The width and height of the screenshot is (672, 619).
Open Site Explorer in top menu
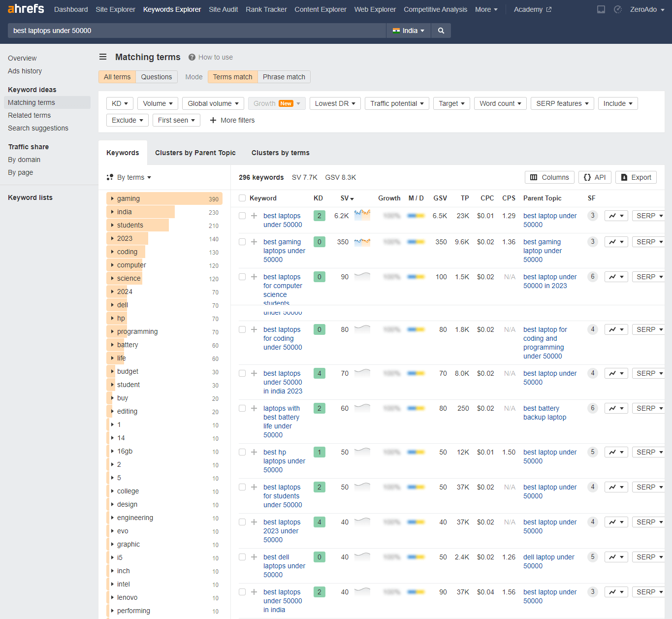116,9
